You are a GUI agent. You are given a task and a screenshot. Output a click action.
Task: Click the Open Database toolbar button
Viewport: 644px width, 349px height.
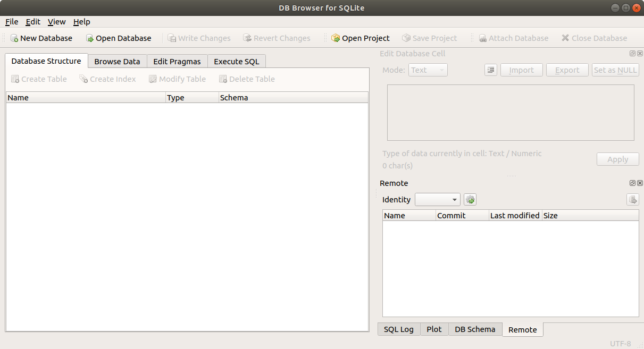tap(119, 38)
